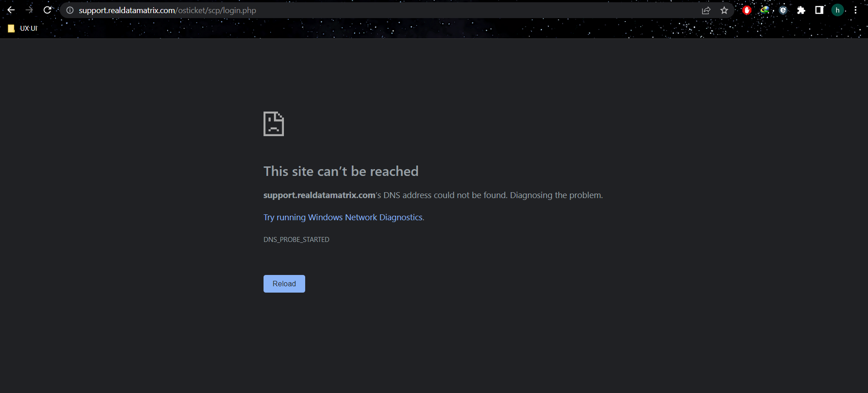Click the share this page icon
The width and height of the screenshot is (868, 393).
(706, 10)
